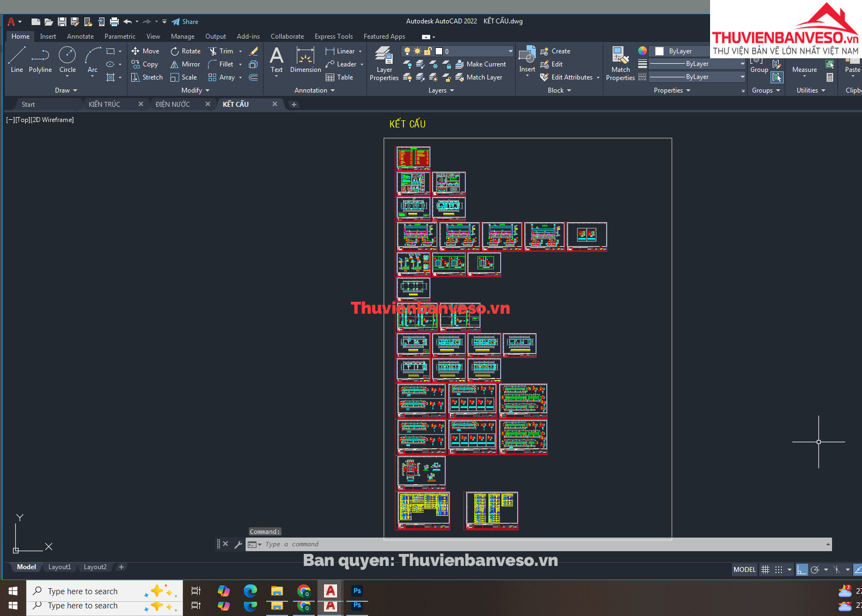Launch the Match Properties tool
The width and height of the screenshot is (862, 616).
620,63
